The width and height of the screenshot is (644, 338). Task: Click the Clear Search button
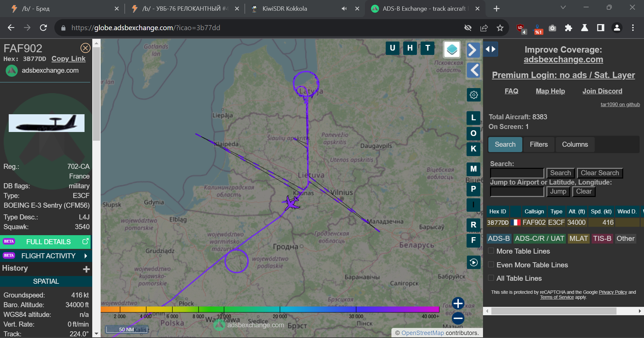pyautogui.click(x=600, y=173)
